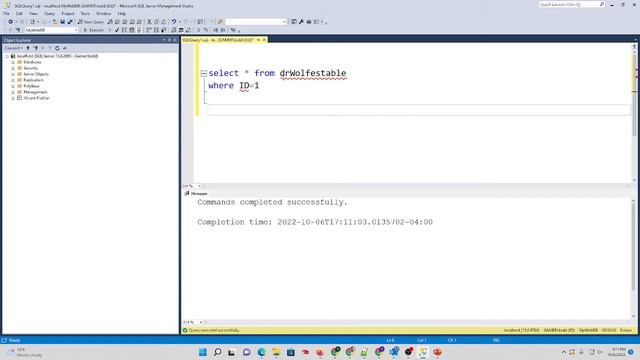Expand the Replication folder
Screen dimensions: 640x360
13,80
